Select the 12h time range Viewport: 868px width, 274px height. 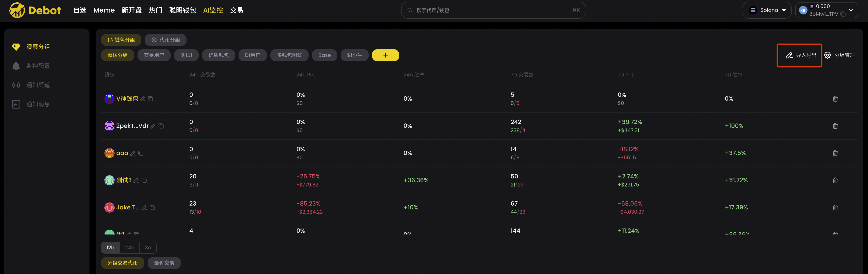click(x=110, y=247)
